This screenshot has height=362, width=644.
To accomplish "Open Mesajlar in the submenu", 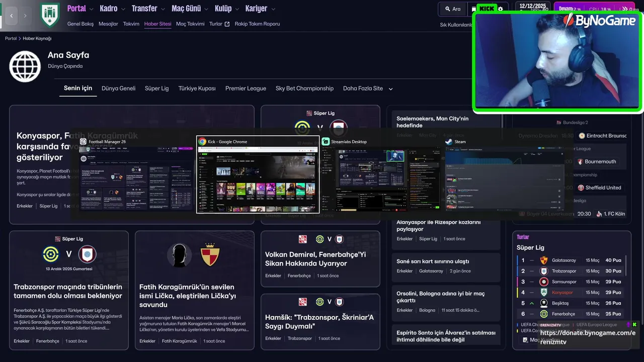I will tap(108, 24).
